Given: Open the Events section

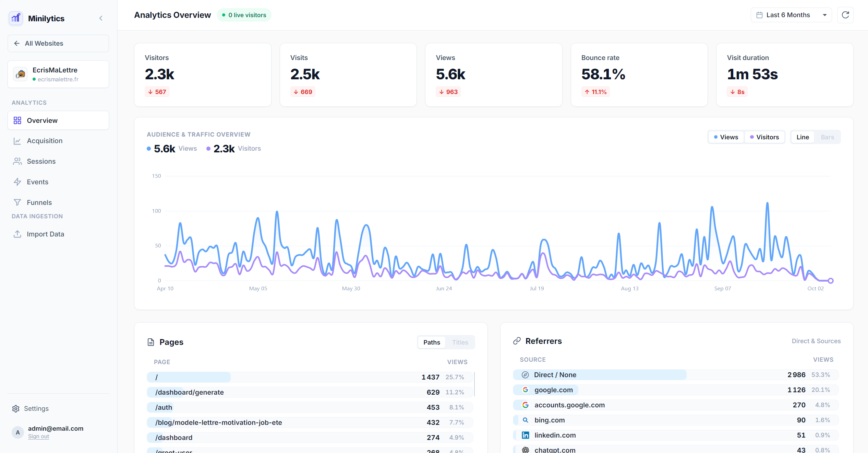Looking at the screenshot, I should point(58,182).
